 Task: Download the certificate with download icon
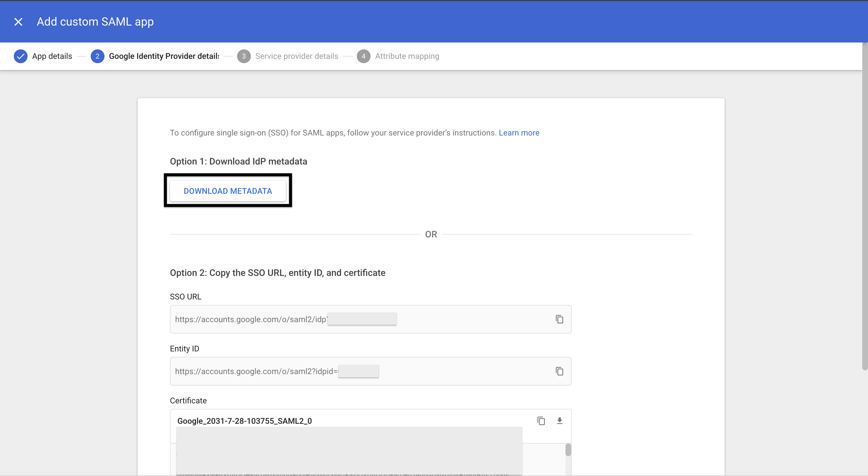tap(560, 421)
